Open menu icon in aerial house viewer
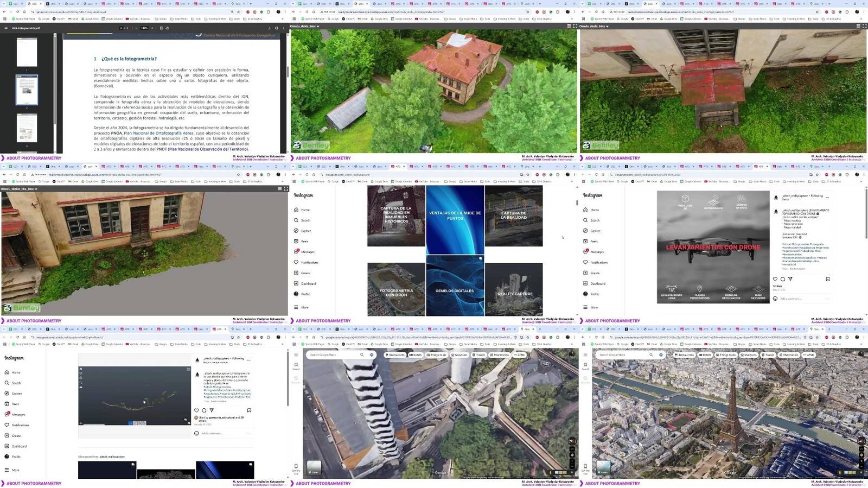Viewport: 868px width, 488px height. [x=569, y=26]
